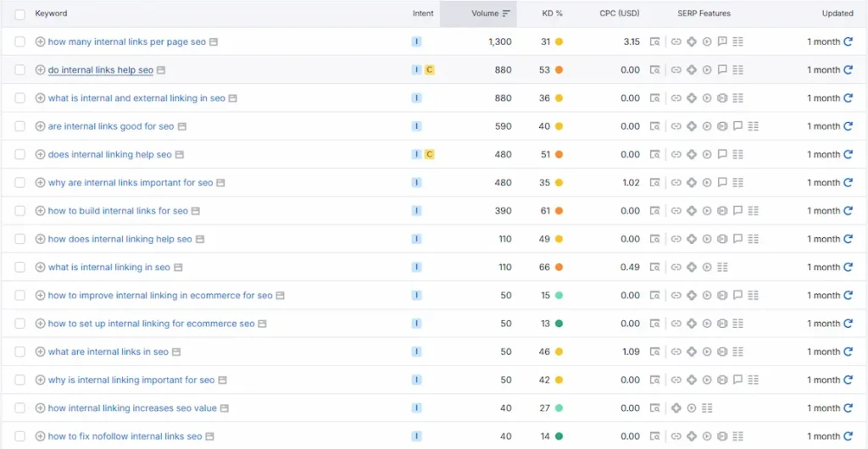Image resolution: width=868 pixels, height=449 pixels.
Task: Click the KD value 66
Action: [x=545, y=267]
